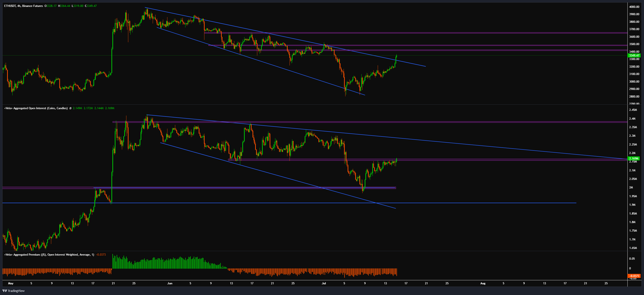Screen dimensions: 644x295
Task: Select the Velo Aggregated Open Interest indicator label
Action: (36, 108)
